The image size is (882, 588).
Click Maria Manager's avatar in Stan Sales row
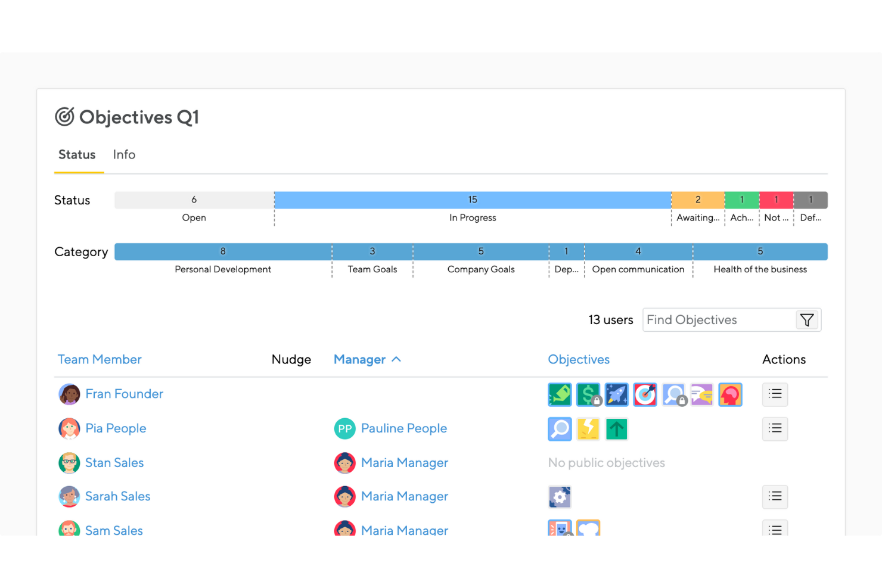(344, 463)
